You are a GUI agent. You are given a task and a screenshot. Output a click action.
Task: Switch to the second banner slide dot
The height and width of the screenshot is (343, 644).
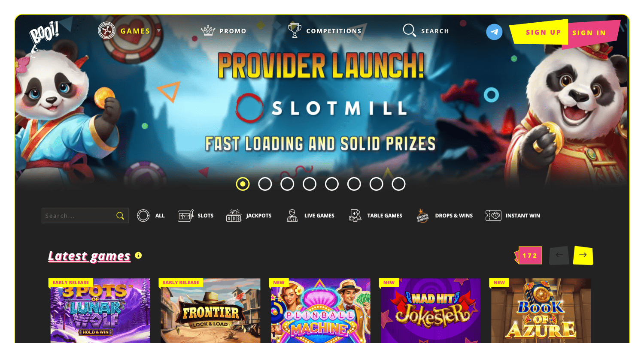(x=265, y=184)
